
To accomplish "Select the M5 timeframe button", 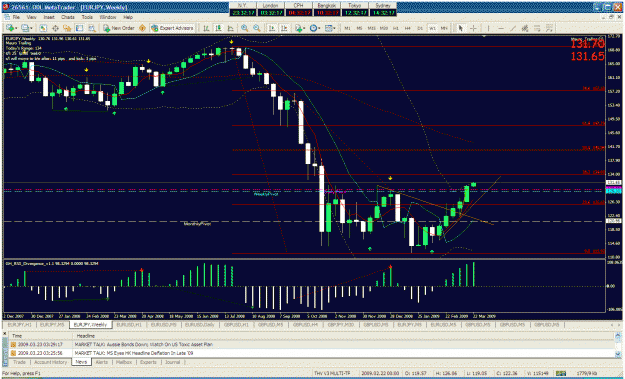I will 360,28.
